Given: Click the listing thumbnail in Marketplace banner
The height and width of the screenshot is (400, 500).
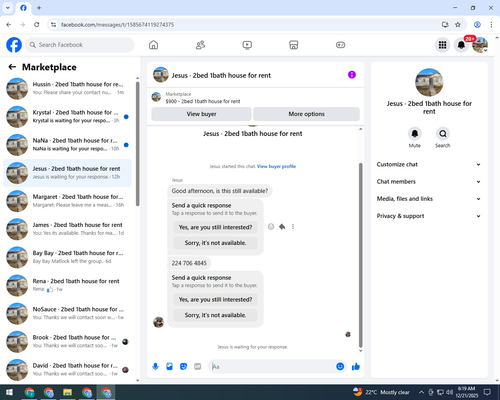Looking at the screenshot, I should [x=156, y=97].
